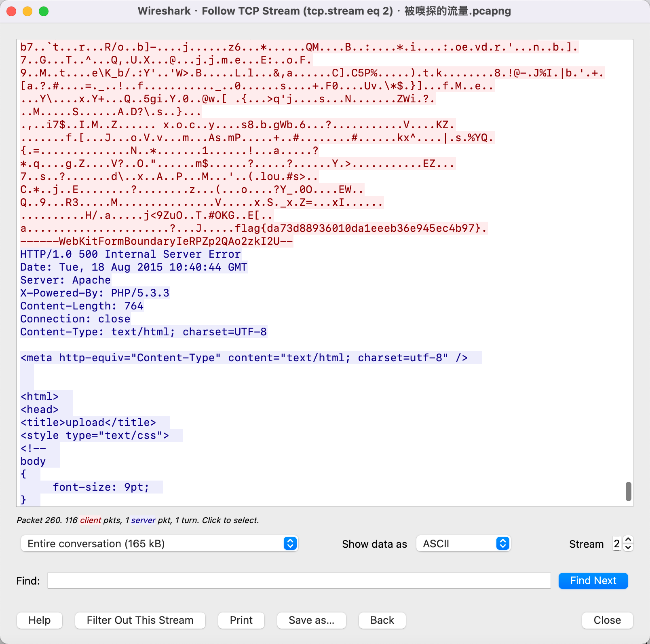Viewport: 650px width, 644px height.
Task: Click the X-Powered-By: PHP/5.3.3 line
Action: pos(95,293)
